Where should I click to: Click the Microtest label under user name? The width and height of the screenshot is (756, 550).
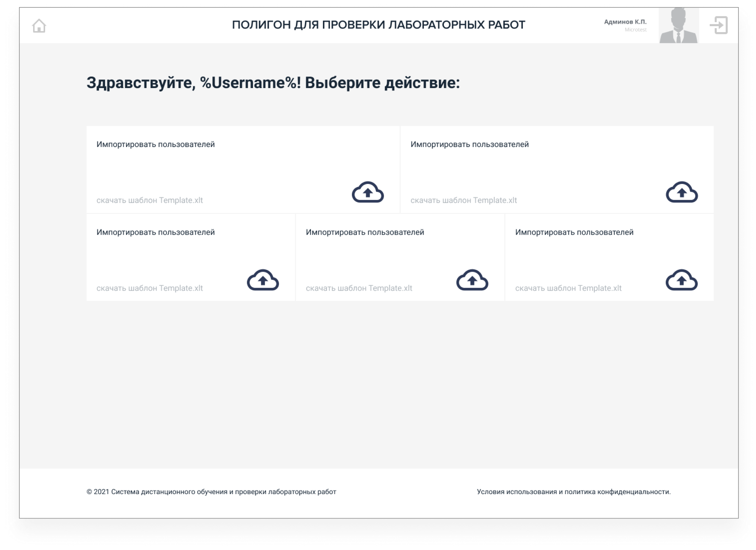point(635,30)
